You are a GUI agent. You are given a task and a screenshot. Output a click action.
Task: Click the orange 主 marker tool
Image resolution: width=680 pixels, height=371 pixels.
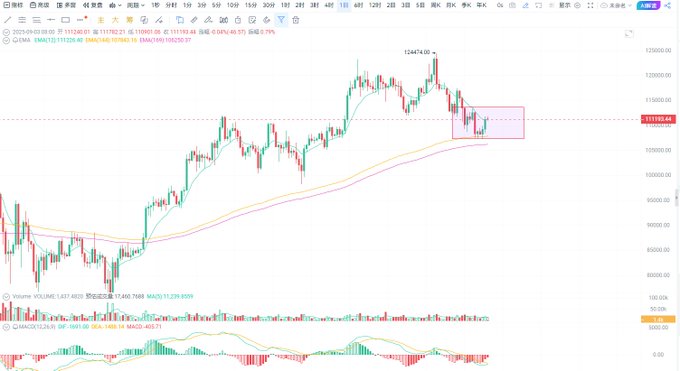point(101,20)
